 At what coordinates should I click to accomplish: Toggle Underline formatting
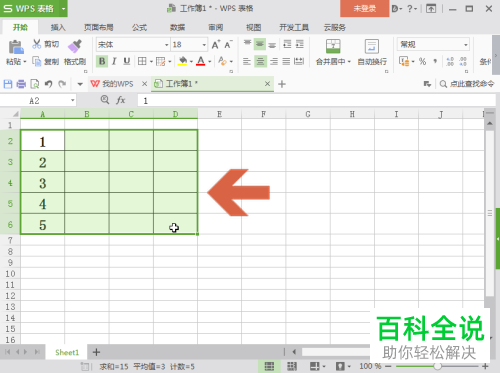click(x=127, y=61)
